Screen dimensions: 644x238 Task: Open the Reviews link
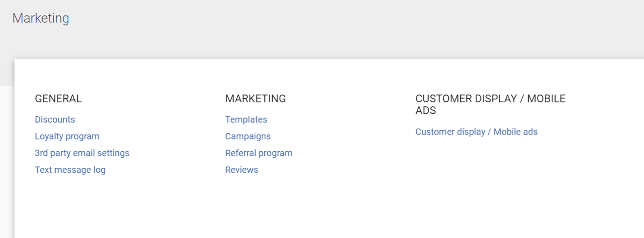point(242,170)
